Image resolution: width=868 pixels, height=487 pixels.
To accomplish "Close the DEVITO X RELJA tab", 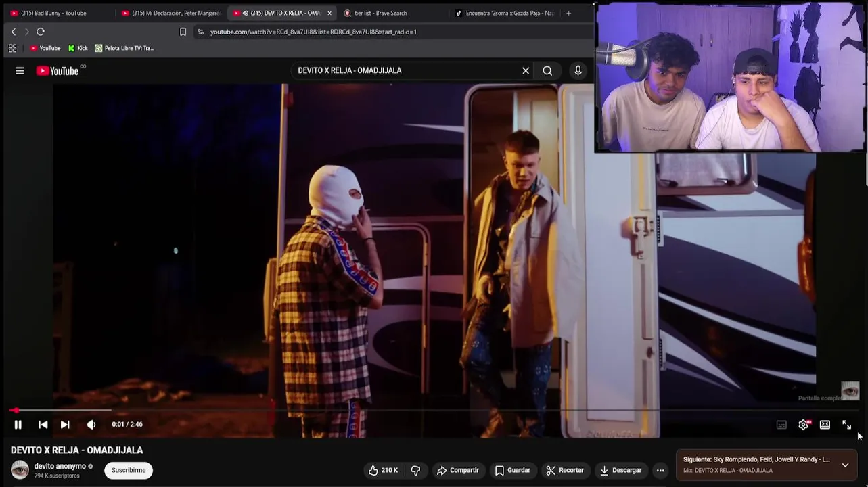I will coord(329,13).
